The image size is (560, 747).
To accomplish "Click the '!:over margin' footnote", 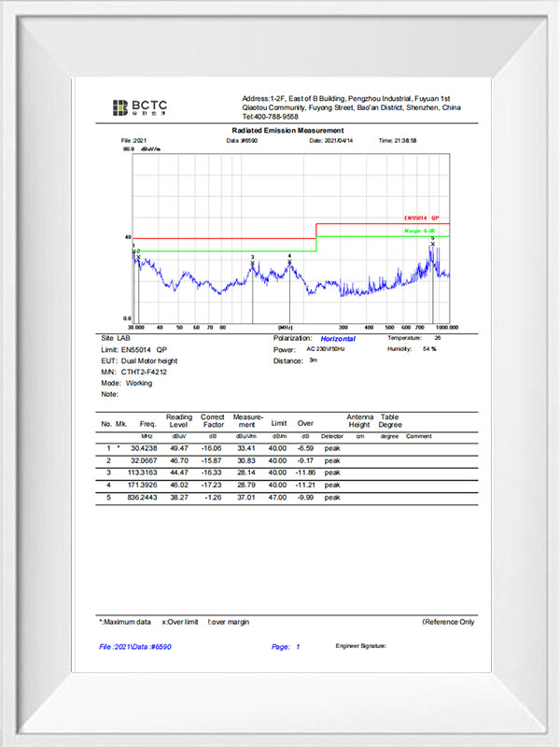I will coord(229,622).
